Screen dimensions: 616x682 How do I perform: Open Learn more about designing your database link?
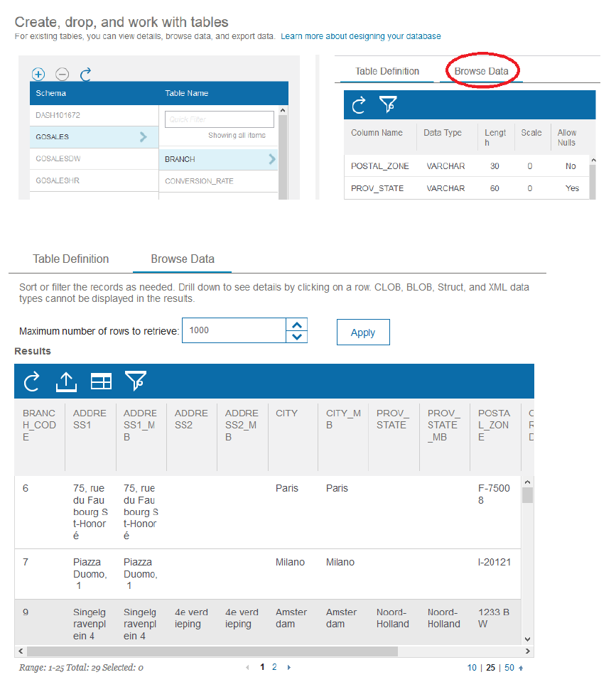click(361, 36)
